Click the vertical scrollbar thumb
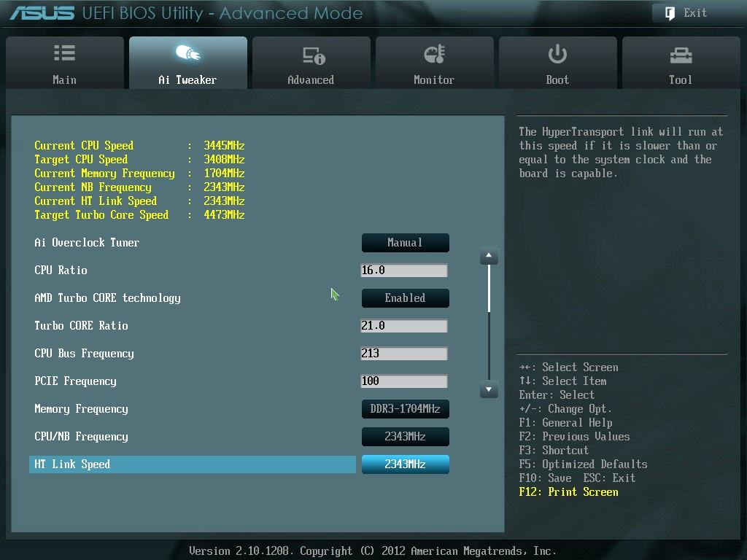This screenshot has width=747, height=560. point(489,289)
